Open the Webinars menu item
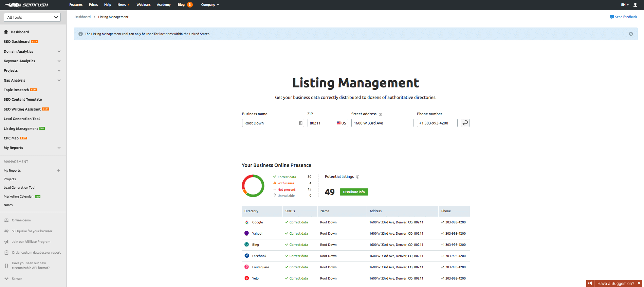Screen dimensions: 644x287 click(x=144, y=5)
